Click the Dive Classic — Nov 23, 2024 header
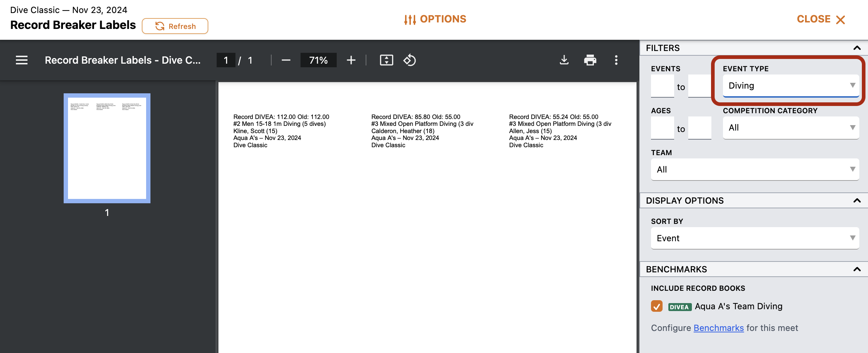Viewport: 868px width, 353px height. [x=69, y=10]
